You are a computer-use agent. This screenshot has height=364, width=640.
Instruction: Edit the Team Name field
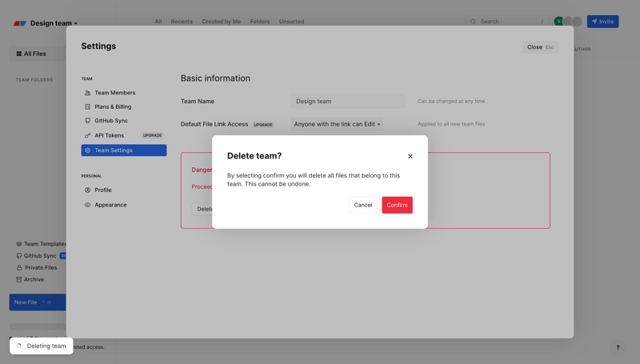[x=348, y=102]
